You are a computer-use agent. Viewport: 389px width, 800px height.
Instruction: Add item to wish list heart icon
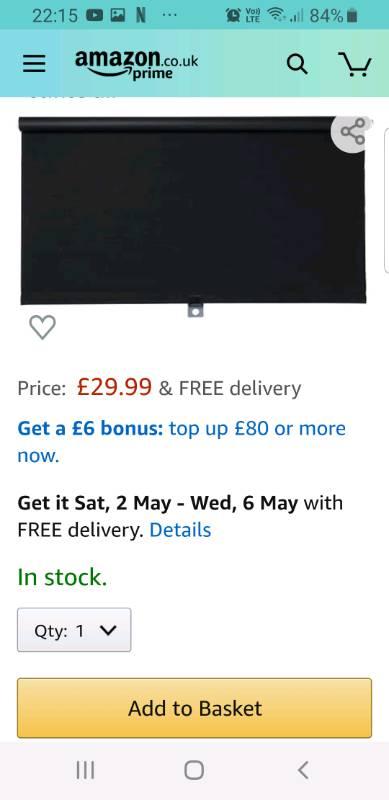42,327
